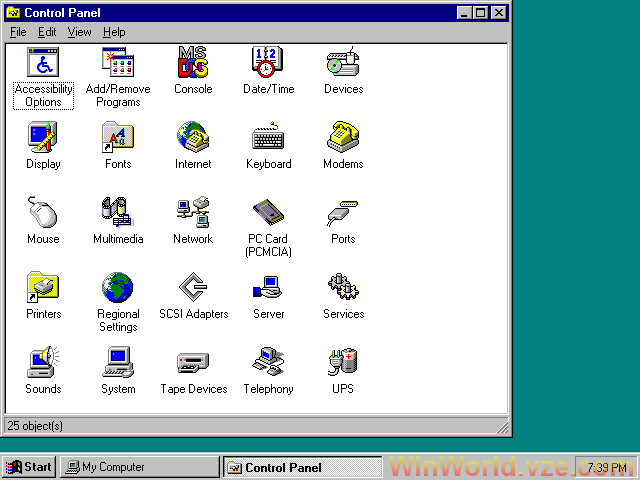Viewport: 640px width, 480px height.
Task: Select the Services gears icon
Action: [343, 287]
